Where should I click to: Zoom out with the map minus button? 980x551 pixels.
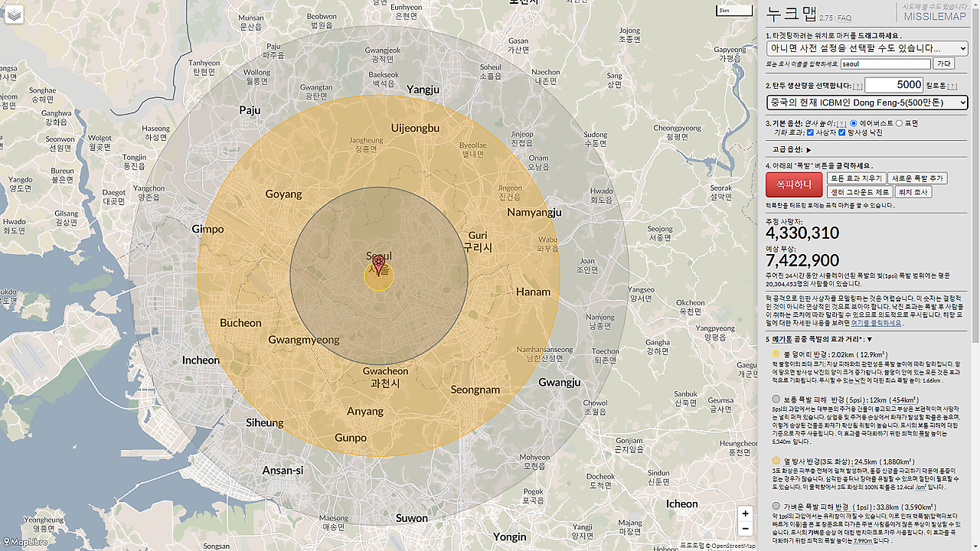745,528
